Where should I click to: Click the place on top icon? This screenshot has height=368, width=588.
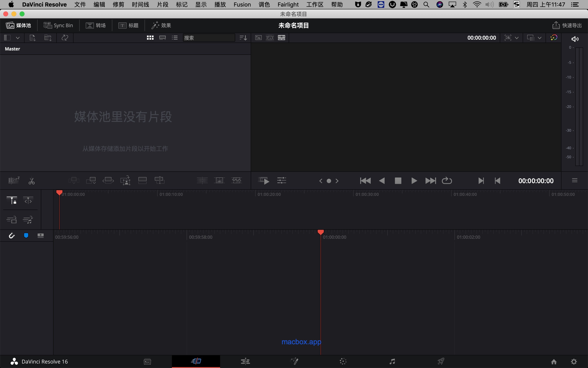[142, 180]
